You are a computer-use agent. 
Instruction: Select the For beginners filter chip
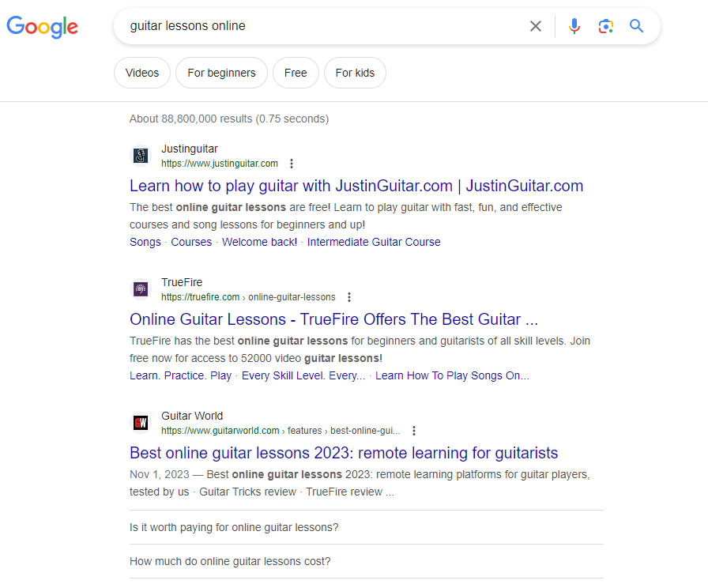[x=221, y=73]
